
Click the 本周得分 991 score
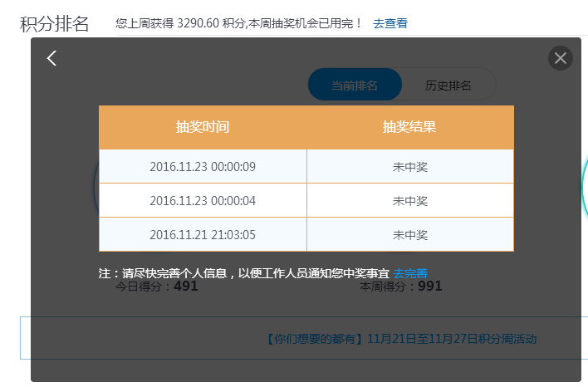(400, 287)
